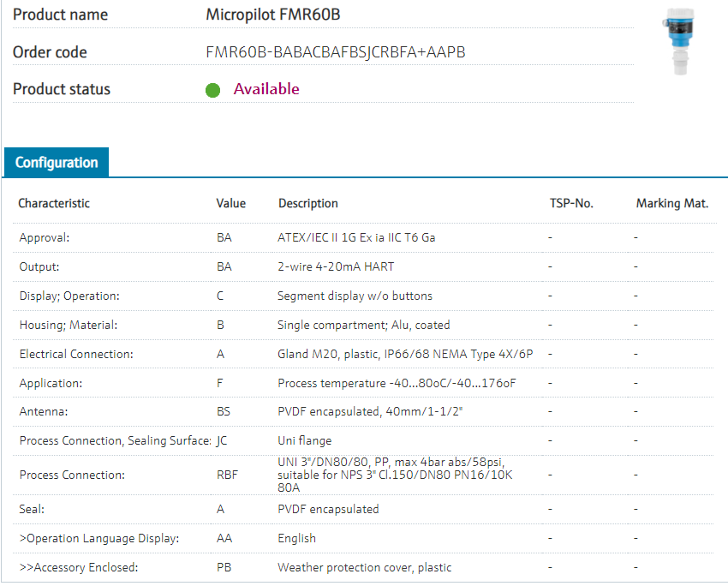Select the Approval: characteristic row label

pos(44,237)
